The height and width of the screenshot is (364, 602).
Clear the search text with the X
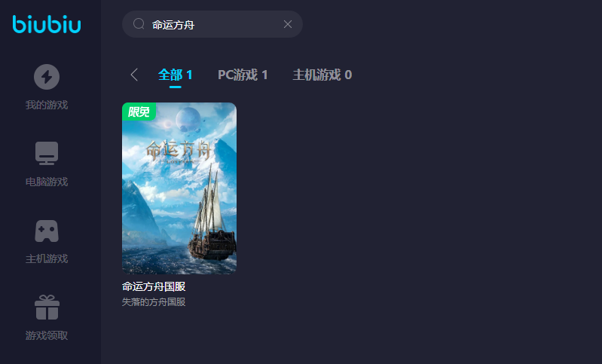tap(288, 24)
